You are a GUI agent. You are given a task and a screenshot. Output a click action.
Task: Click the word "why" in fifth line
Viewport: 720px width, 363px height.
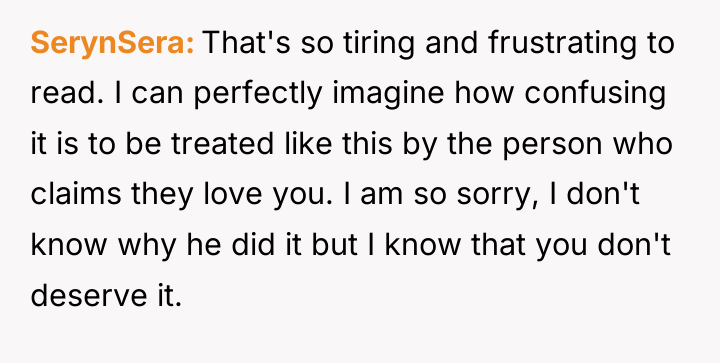pos(146,247)
